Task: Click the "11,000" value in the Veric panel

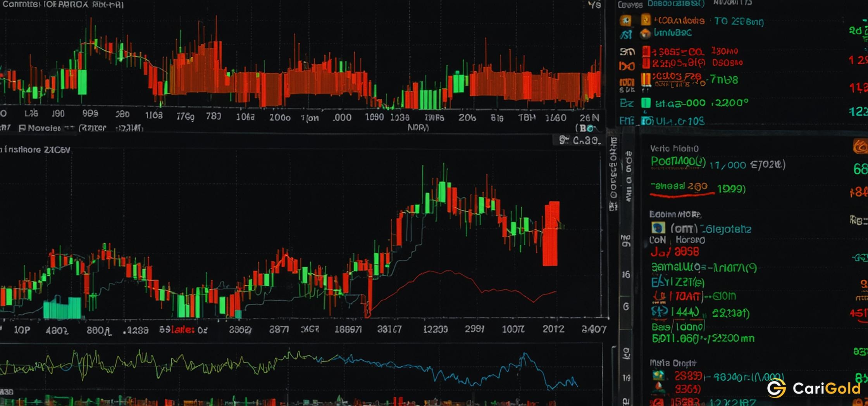Action: [728, 165]
